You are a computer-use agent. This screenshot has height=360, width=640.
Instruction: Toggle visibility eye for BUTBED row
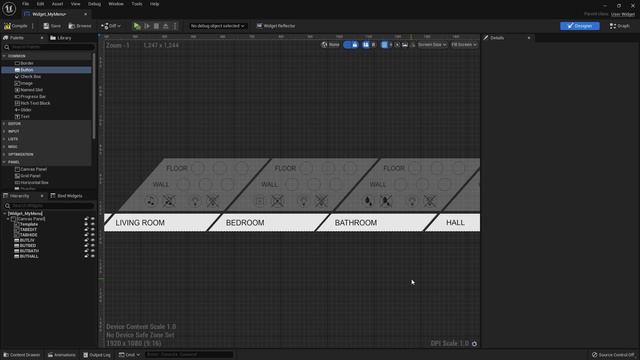[93, 246]
